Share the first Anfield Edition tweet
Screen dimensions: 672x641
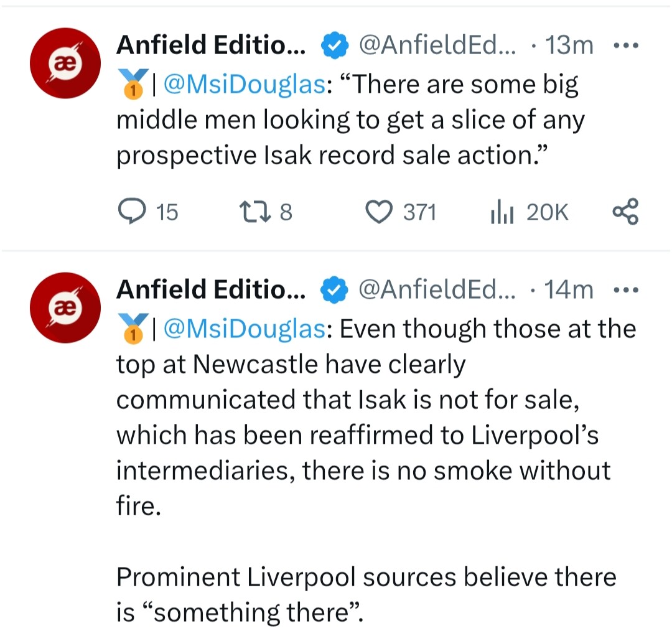click(x=625, y=212)
